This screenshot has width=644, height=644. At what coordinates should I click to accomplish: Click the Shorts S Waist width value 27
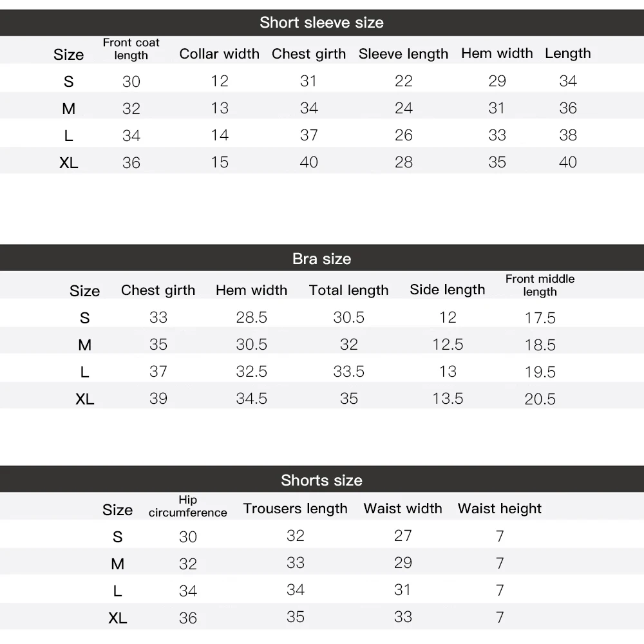click(403, 536)
